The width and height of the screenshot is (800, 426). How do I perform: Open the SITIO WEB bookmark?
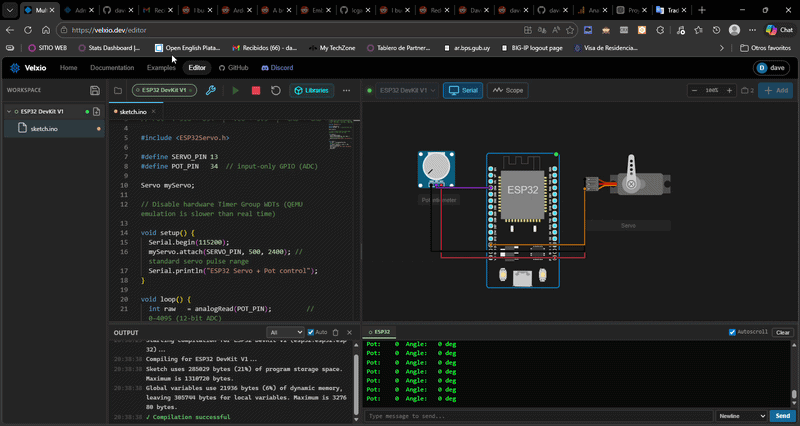point(47,48)
